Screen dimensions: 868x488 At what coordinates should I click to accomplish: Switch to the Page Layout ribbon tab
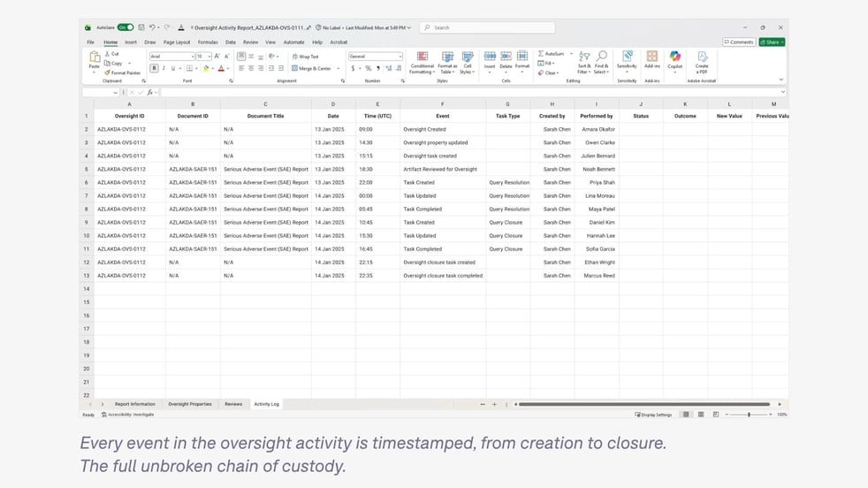point(177,42)
